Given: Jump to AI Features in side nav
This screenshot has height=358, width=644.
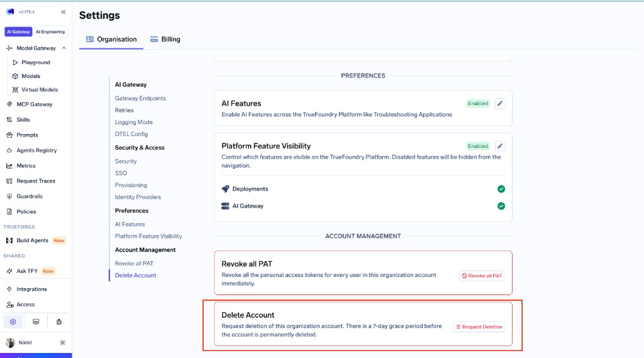Looking at the screenshot, I should (x=130, y=224).
